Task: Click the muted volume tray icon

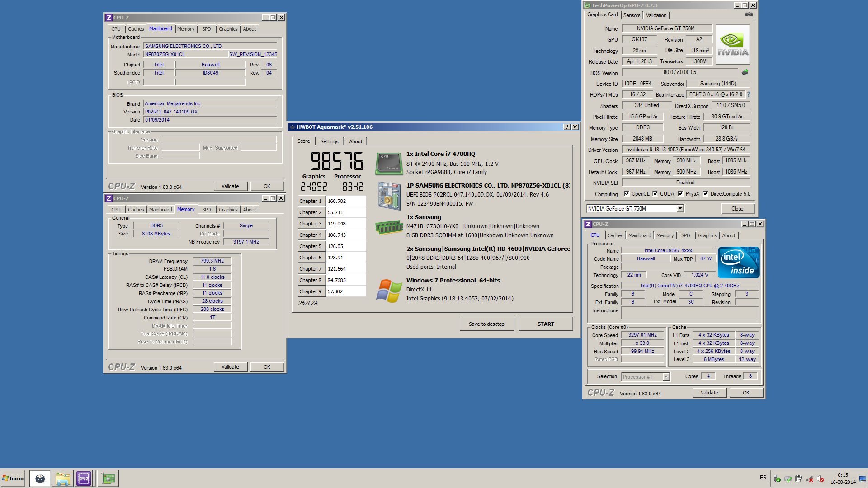Action: click(821, 479)
